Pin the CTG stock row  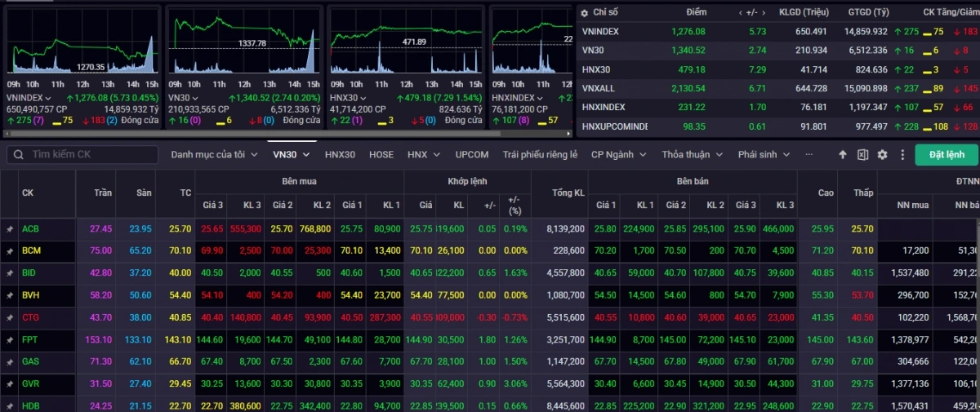(x=9, y=317)
